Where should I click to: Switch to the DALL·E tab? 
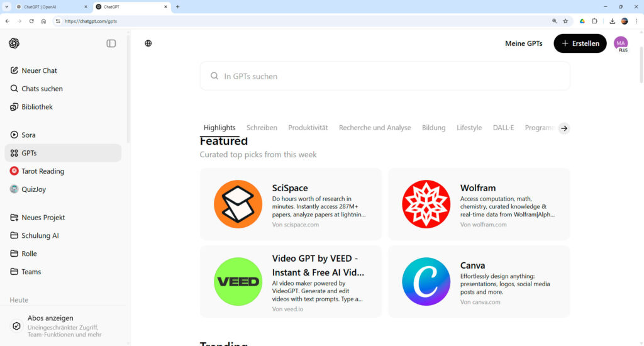coord(503,128)
